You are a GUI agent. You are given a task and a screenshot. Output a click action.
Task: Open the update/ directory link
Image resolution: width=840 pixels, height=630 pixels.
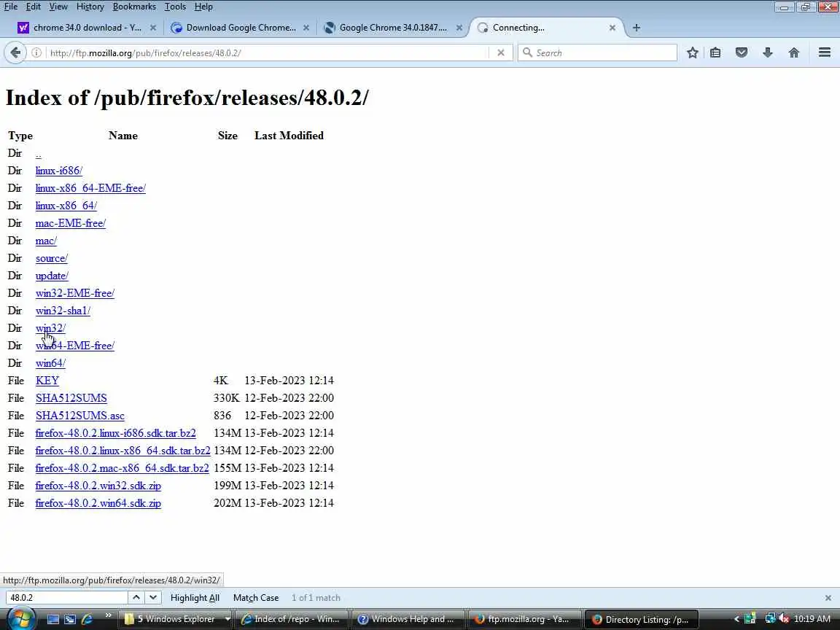52,276
